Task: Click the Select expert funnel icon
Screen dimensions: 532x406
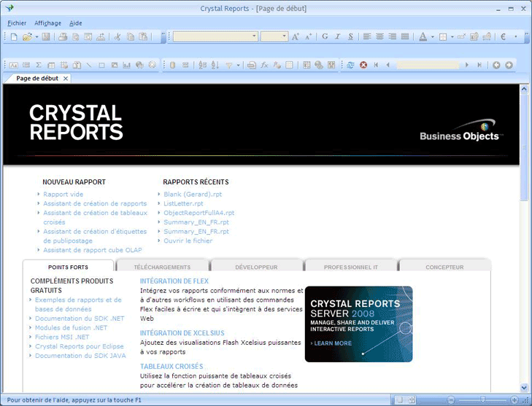Action: tap(229, 65)
